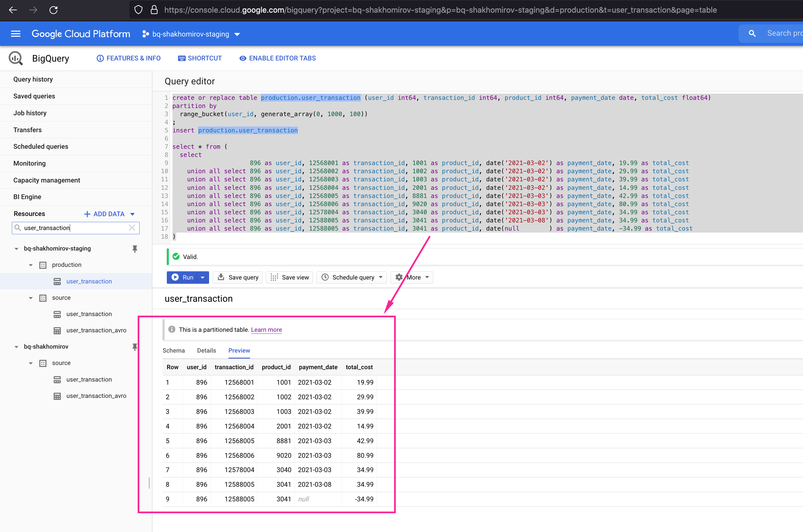Open settings via the More gear icon
The width and height of the screenshot is (803, 532).
[x=399, y=277]
